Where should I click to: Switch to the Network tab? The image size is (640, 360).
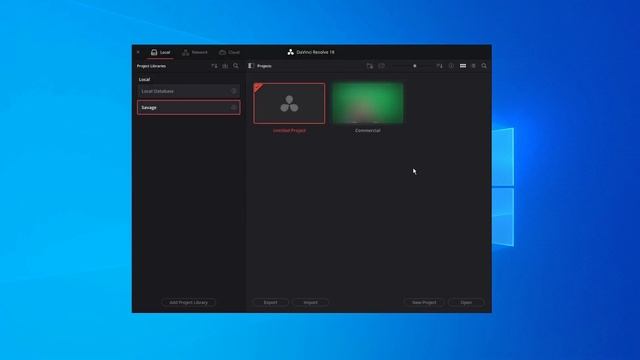pyautogui.click(x=195, y=52)
